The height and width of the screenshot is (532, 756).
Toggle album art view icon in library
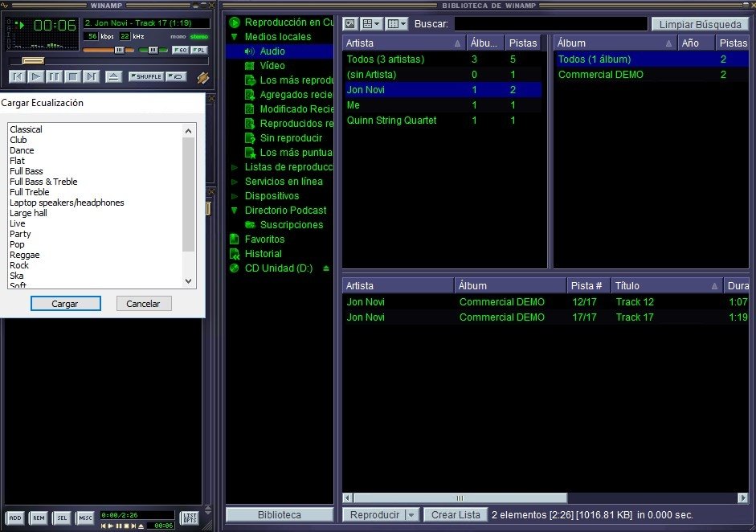coord(350,23)
